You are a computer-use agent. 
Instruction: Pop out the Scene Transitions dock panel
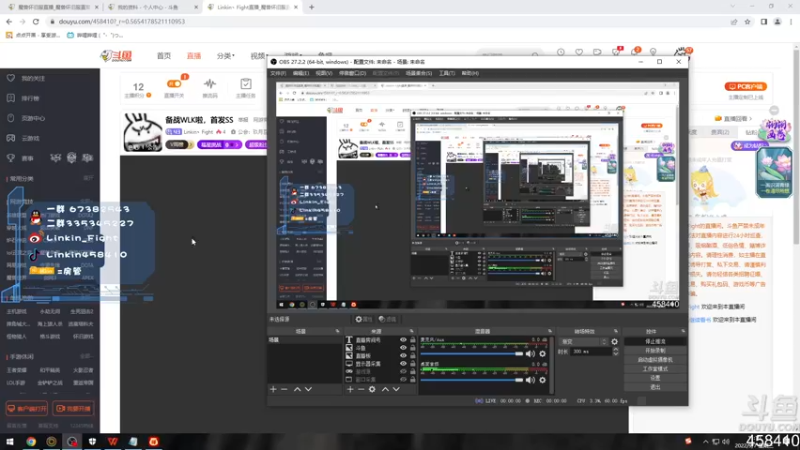click(616, 331)
